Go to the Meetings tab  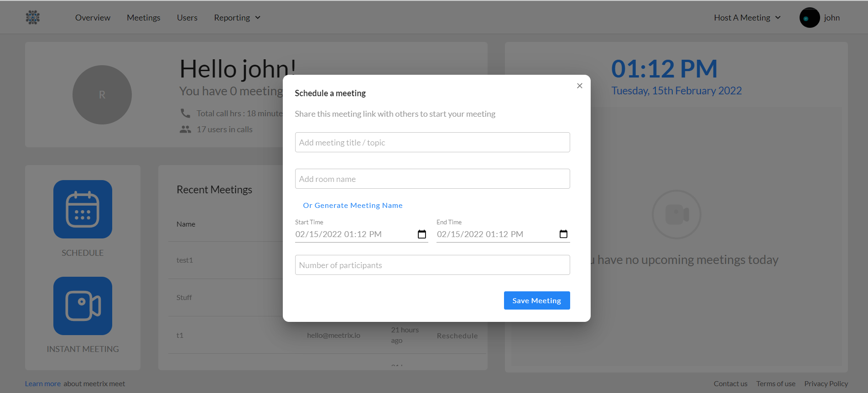pos(144,18)
